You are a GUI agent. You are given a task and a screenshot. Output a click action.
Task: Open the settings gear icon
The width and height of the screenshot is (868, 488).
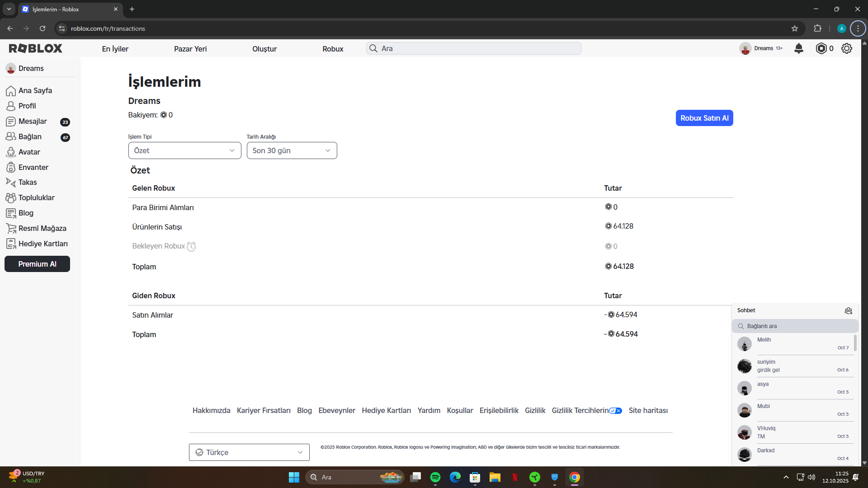tap(847, 48)
